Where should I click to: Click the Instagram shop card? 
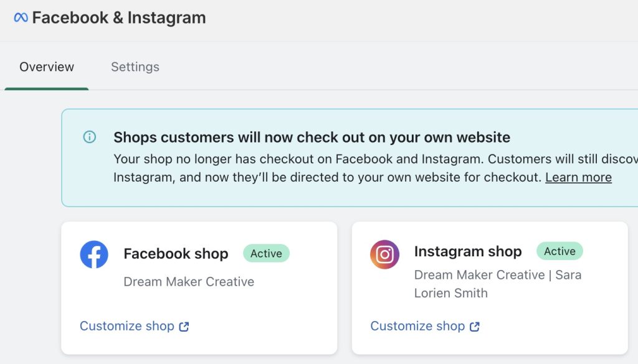point(490,287)
